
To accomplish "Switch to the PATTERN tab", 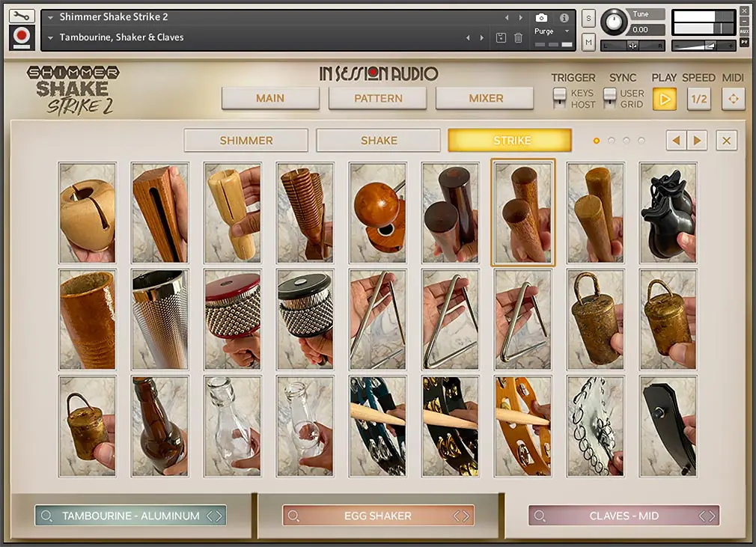I will point(378,98).
